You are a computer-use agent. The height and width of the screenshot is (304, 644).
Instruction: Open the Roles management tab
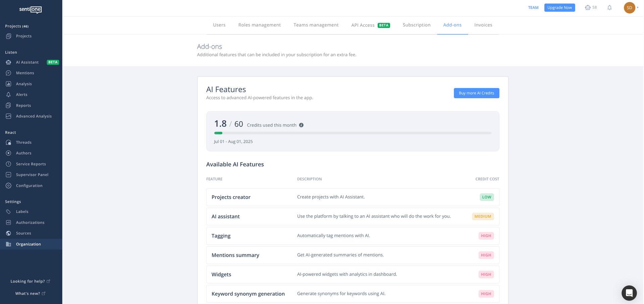tap(259, 25)
